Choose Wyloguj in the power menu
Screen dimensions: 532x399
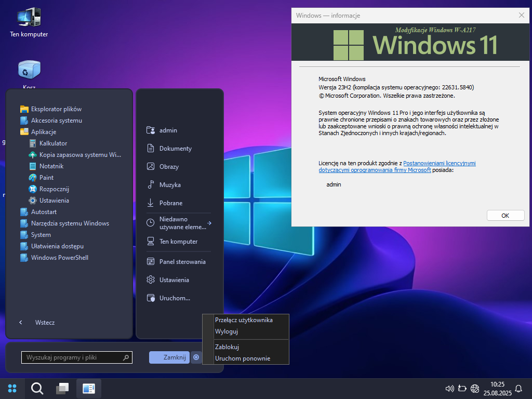227,331
